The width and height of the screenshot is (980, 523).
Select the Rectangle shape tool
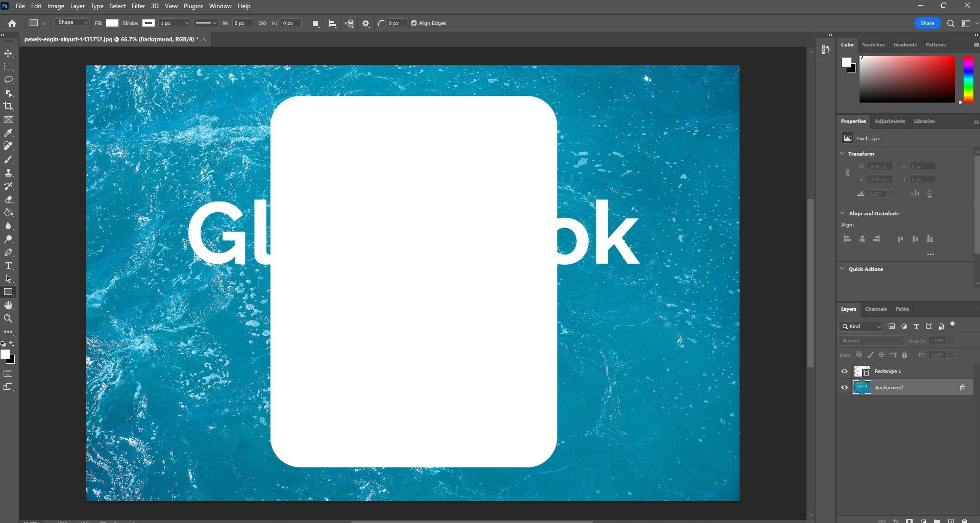(x=9, y=292)
